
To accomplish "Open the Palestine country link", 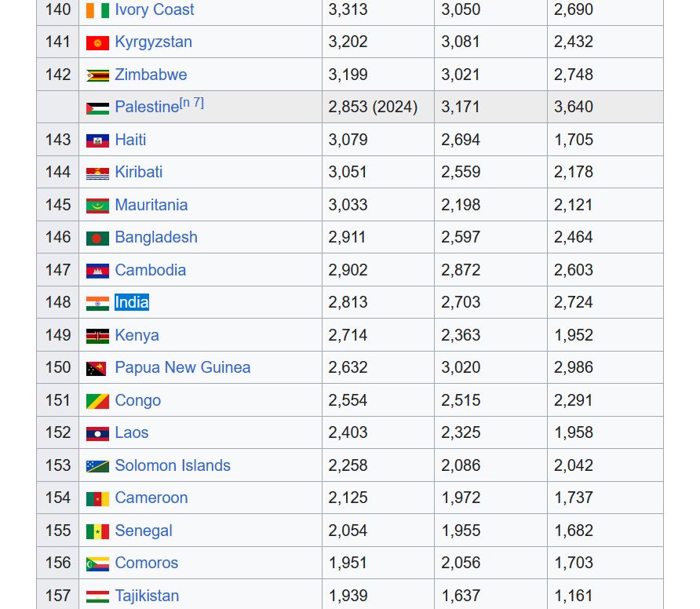I will point(147,108).
